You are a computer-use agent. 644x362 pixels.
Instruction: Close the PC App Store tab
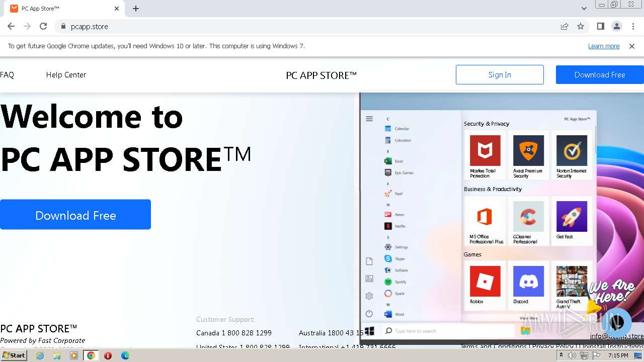click(117, 9)
